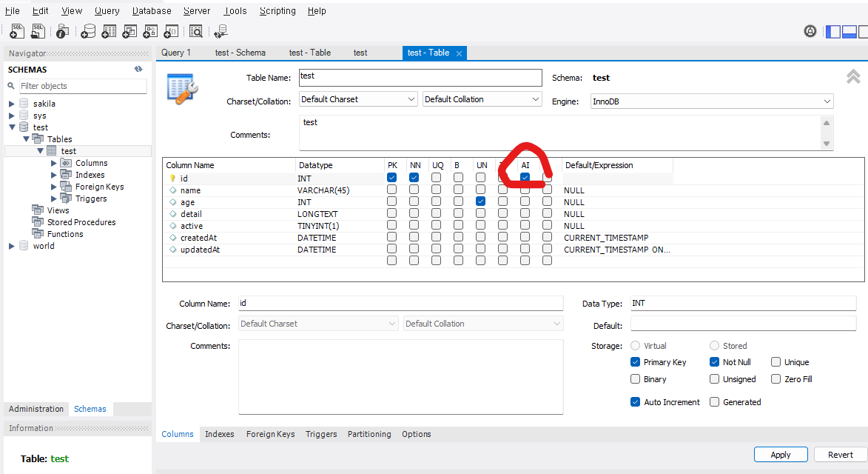Expand the world schema
The height and width of the screenshot is (474, 868).
click(12, 246)
